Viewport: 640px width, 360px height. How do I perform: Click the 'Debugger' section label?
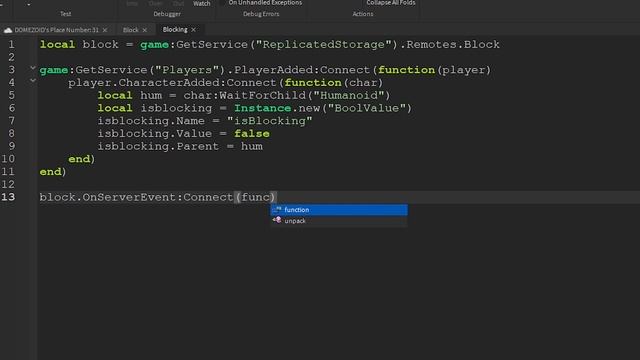[x=167, y=14]
